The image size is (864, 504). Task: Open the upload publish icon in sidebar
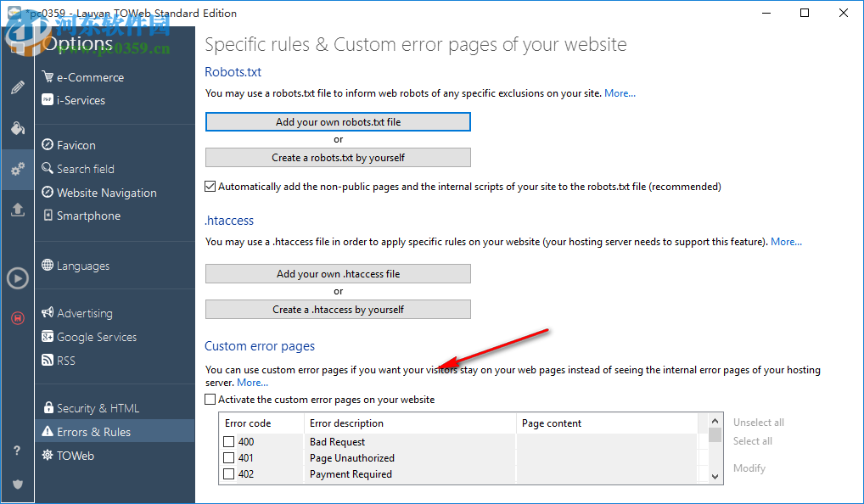coord(17,210)
